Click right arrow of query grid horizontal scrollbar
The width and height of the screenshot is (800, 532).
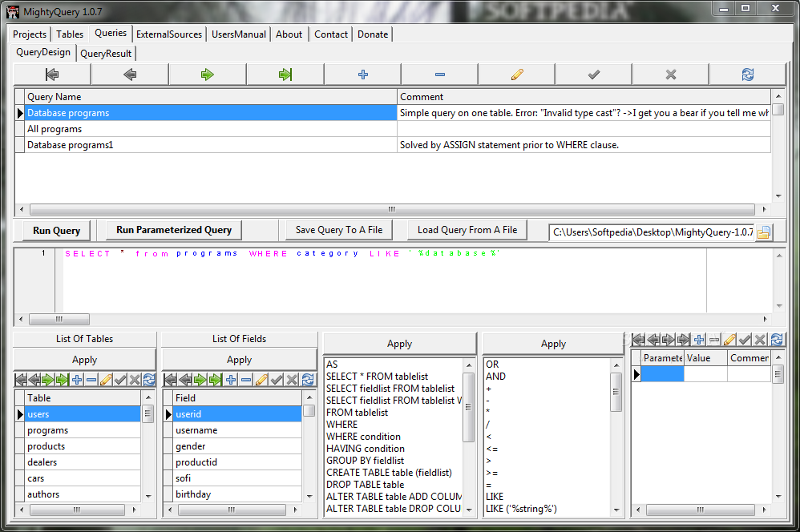click(x=764, y=209)
